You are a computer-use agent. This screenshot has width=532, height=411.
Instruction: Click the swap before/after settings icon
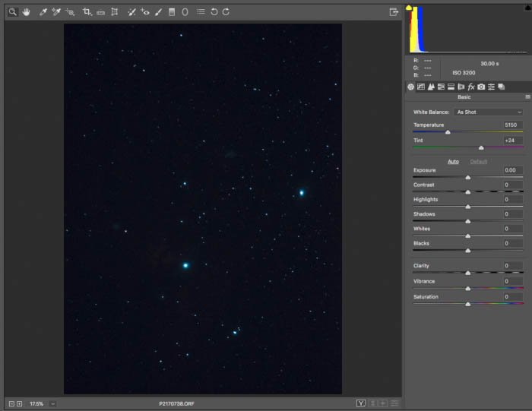coord(372,403)
